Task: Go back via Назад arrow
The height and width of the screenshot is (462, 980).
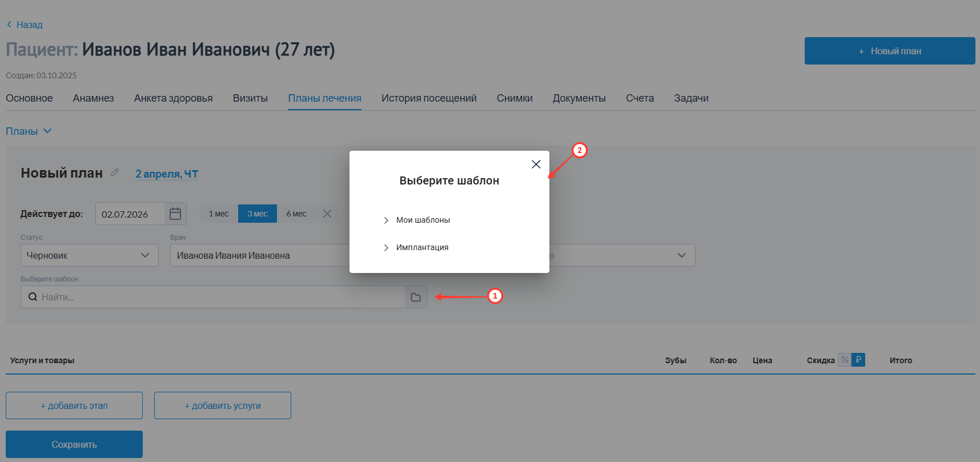Action: (x=25, y=25)
